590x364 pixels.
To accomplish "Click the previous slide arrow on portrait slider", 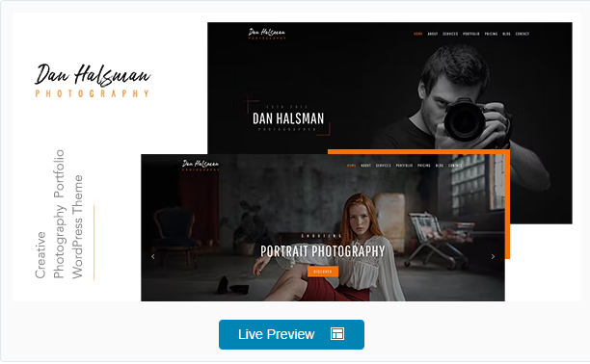I will coord(152,256).
